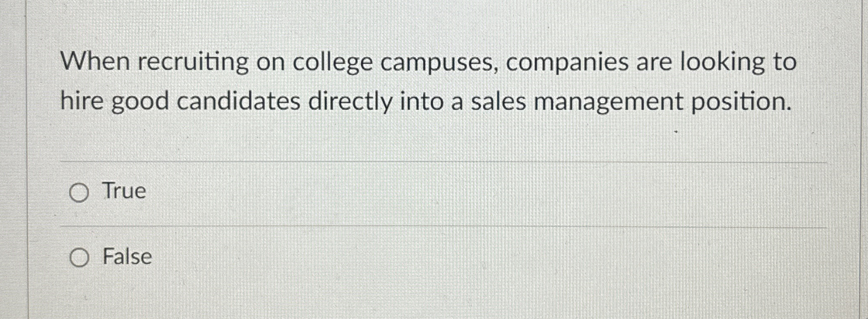Image resolution: width=868 pixels, height=319 pixels.
Task: Select the answer stating True
Action: (123, 191)
